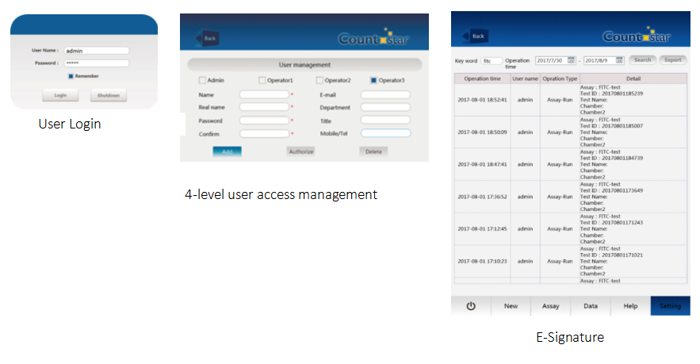Open the Assay tab
Screen dimensions: 700x364
[550, 306]
